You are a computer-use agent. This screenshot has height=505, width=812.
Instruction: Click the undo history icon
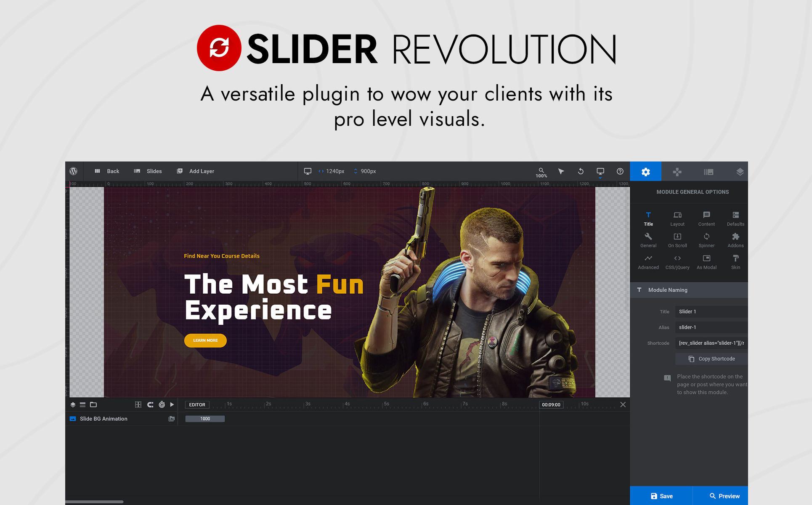[581, 171]
